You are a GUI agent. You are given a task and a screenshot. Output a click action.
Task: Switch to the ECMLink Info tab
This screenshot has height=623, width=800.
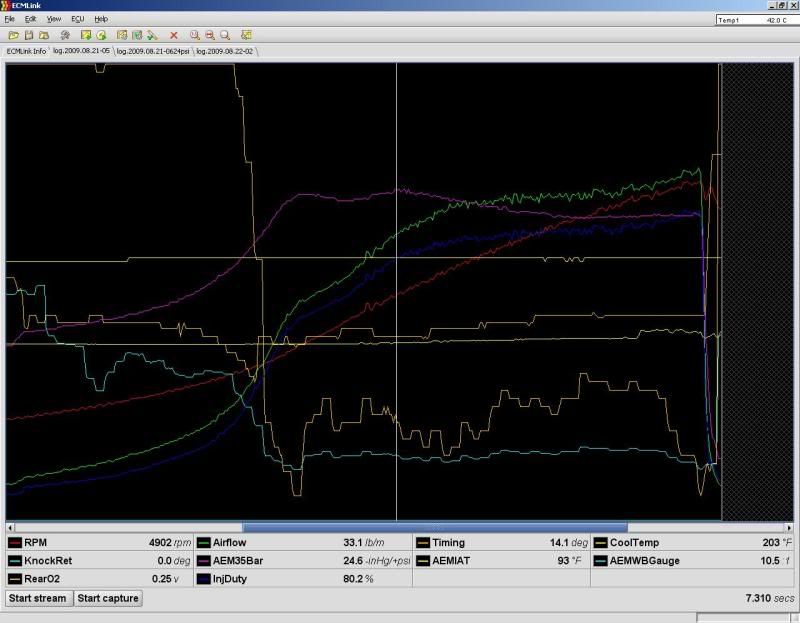pyautogui.click(x=26, y=50)
